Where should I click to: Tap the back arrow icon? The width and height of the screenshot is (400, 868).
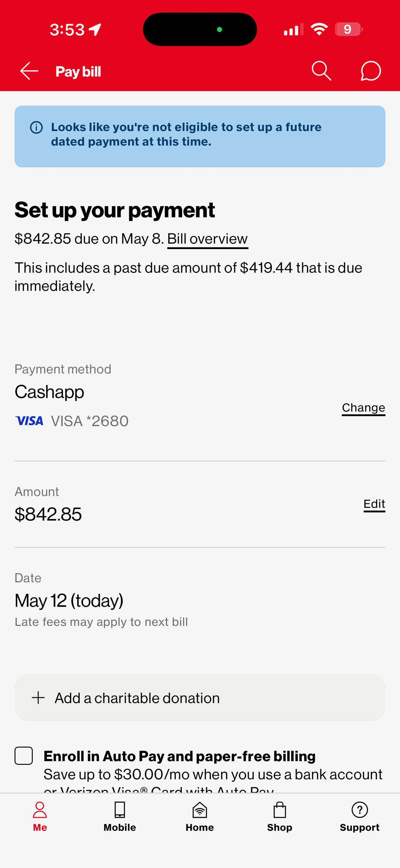coord(29,71)
